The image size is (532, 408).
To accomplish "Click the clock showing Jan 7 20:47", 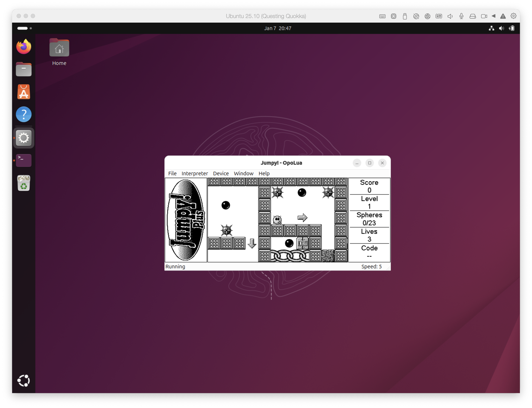I will click(x=278, y=28).
